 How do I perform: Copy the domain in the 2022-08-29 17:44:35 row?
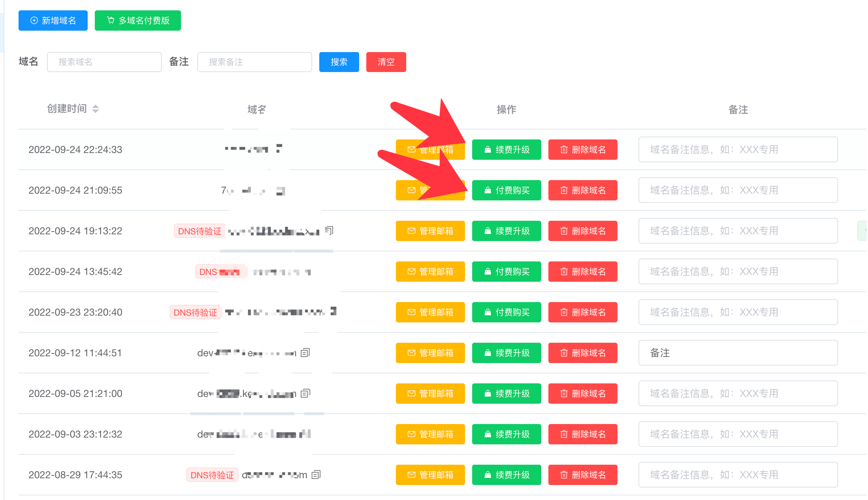tap(316, 475)
